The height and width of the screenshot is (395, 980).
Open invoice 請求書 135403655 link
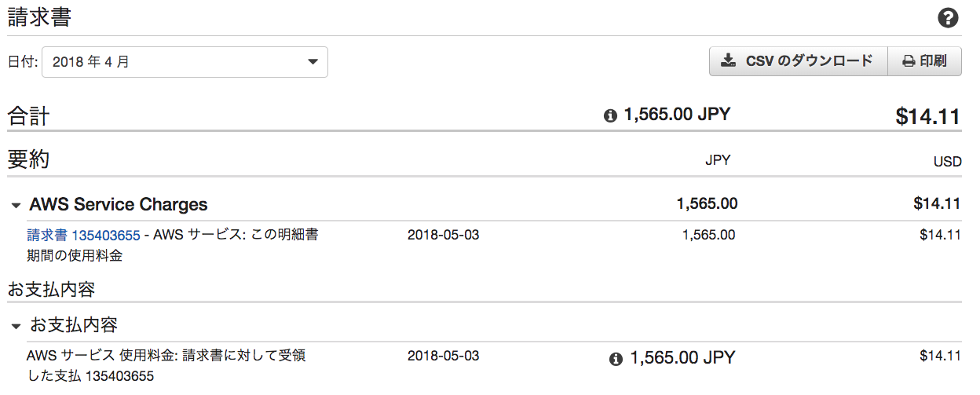point(84,235)
